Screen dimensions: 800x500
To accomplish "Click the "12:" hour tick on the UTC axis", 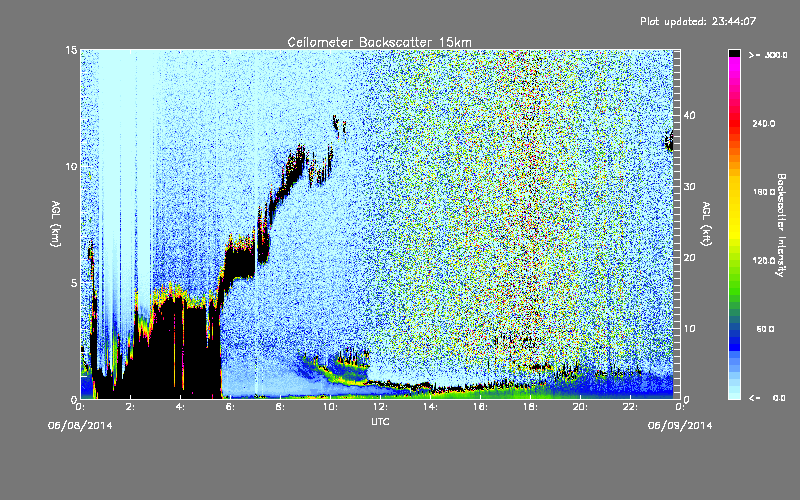I will tap(381, 407).
